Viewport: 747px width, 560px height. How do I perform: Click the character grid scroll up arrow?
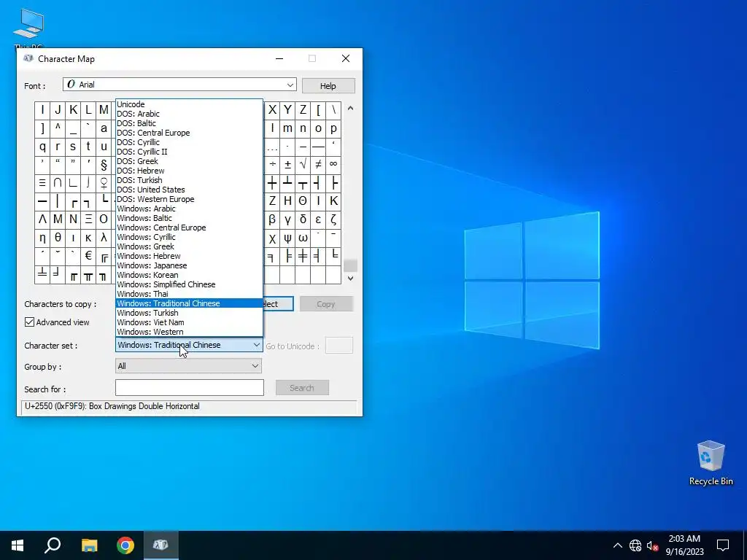(351, 109)
